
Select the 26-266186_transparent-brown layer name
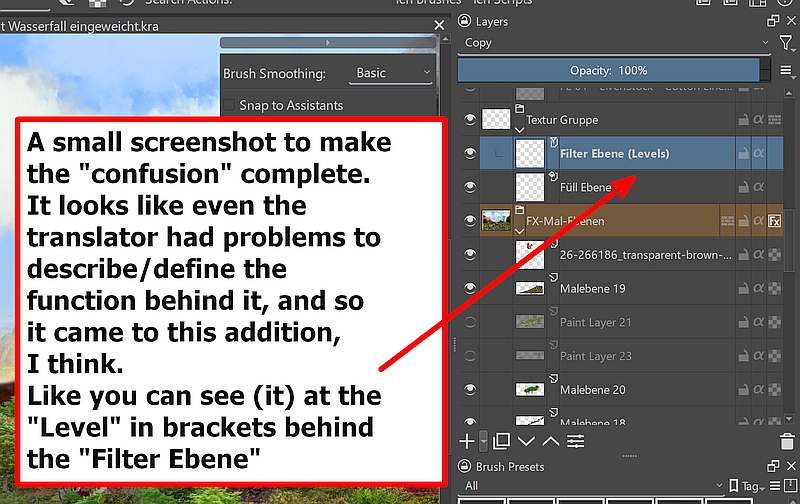click(645, 255)
